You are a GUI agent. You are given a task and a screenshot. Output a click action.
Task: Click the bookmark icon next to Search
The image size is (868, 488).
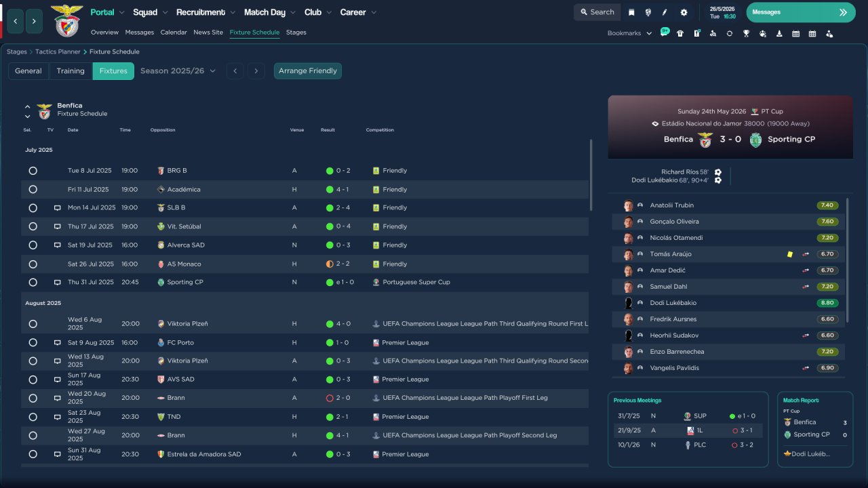tap(631, 12)
